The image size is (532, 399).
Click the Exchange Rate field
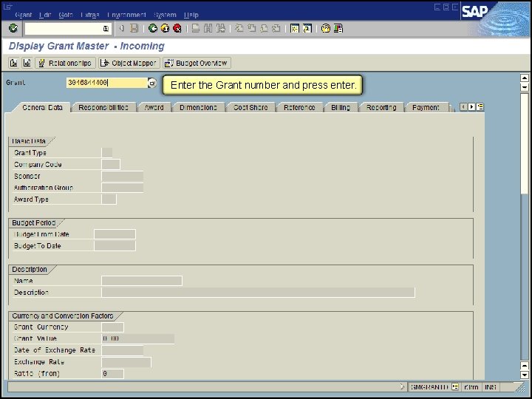(126, 362)
